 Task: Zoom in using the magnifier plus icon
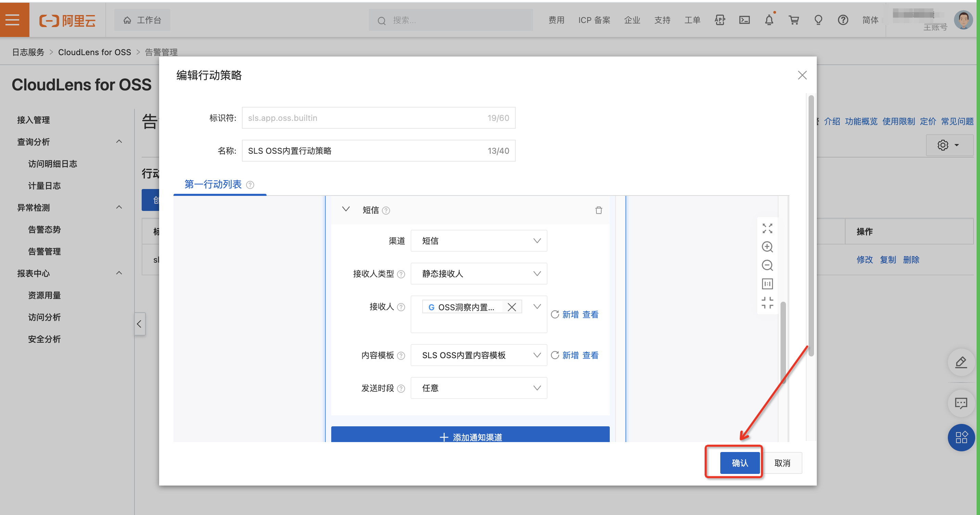(x=767, y=247)
